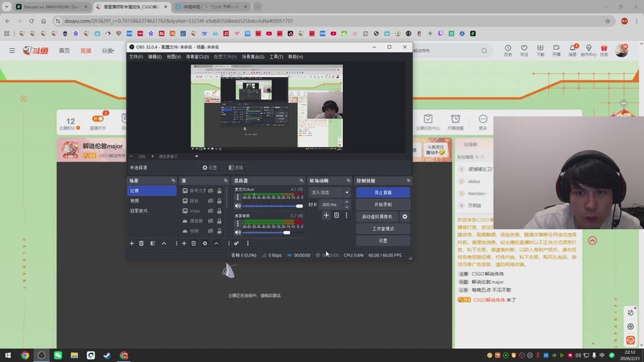
Task: Open OBS 编辑(E) menu
Action: coord(155,56)
